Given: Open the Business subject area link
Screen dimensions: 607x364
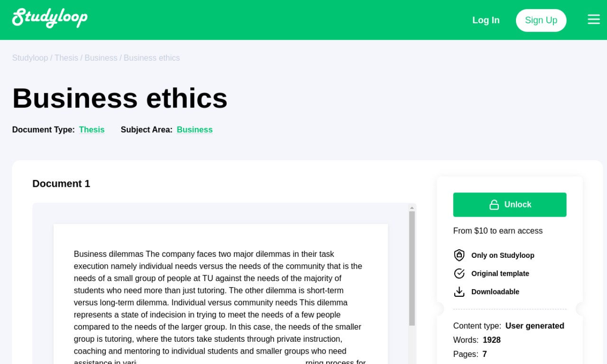Looking at the screenshot, I should [x=194, y=130].
